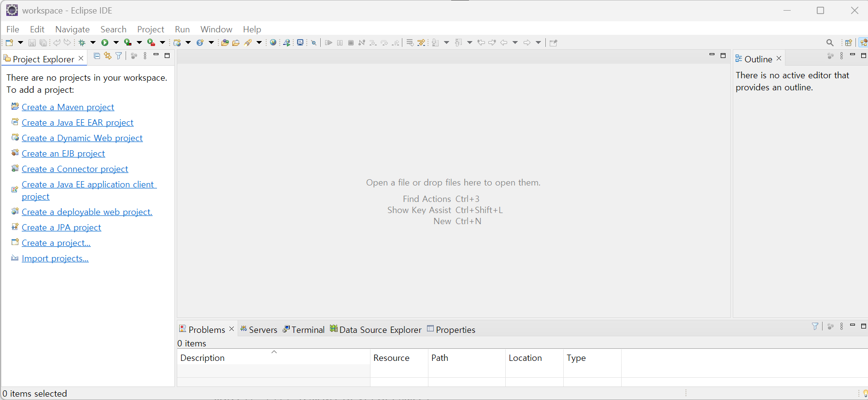Screen dimensions: 868x400
Task: Click the Create Web Service icon
Action: pos(200,43)
